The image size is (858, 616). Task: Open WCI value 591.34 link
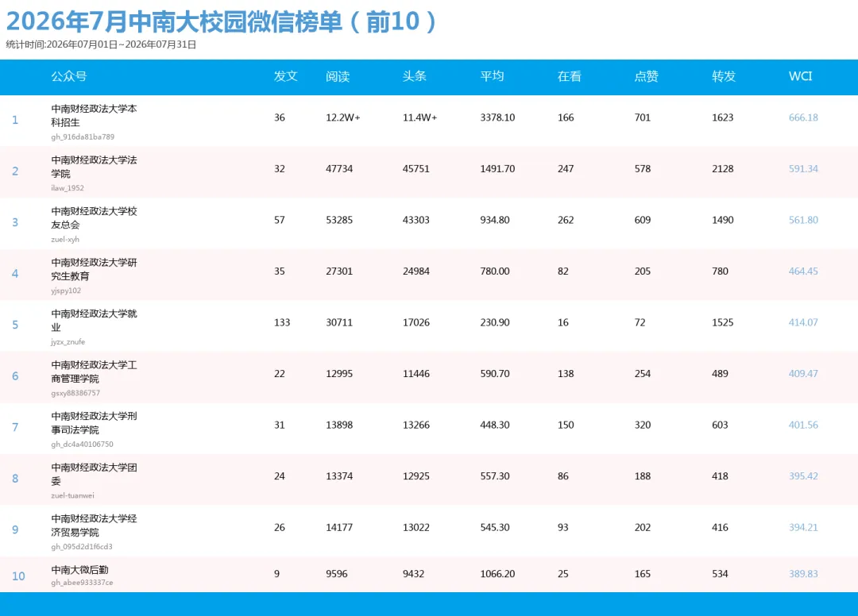point(803,169)
